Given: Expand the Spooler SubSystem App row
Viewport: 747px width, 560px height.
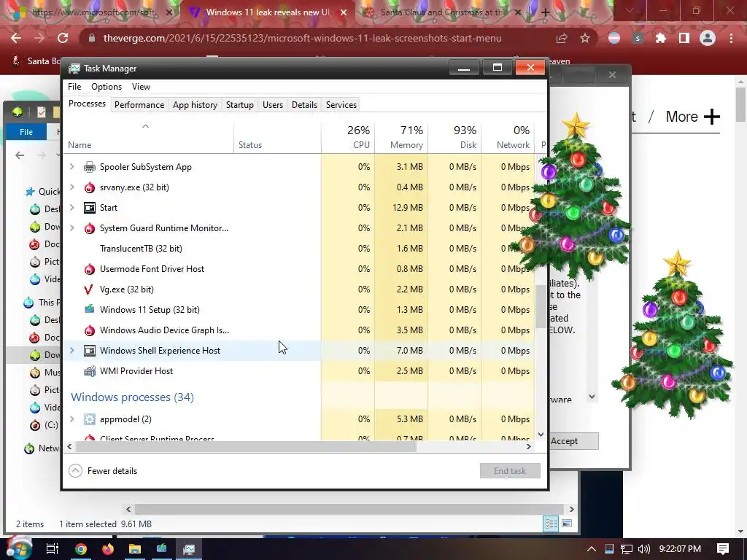Looking at the screenshot, I should 72,167.
